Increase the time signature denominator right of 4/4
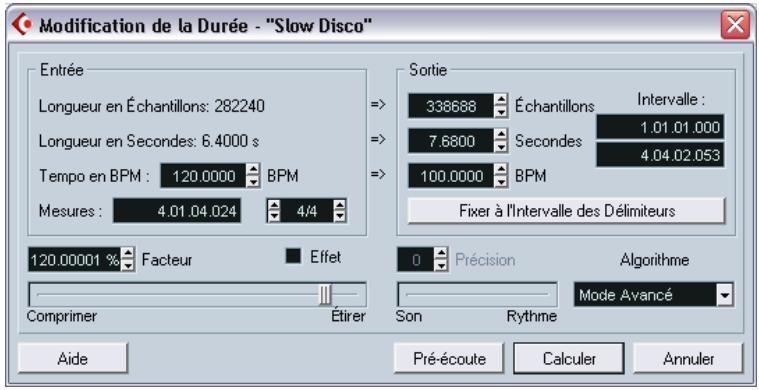759x390 pixels. click(340, 205)
